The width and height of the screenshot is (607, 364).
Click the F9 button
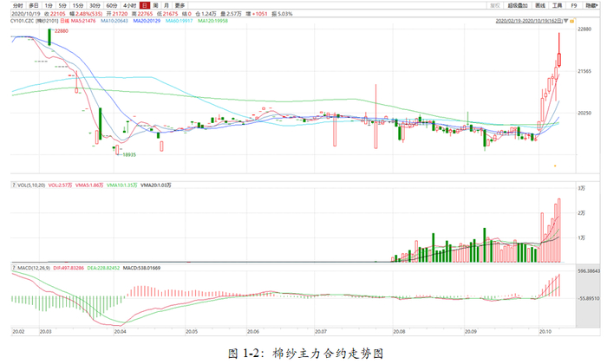[574, 5]
